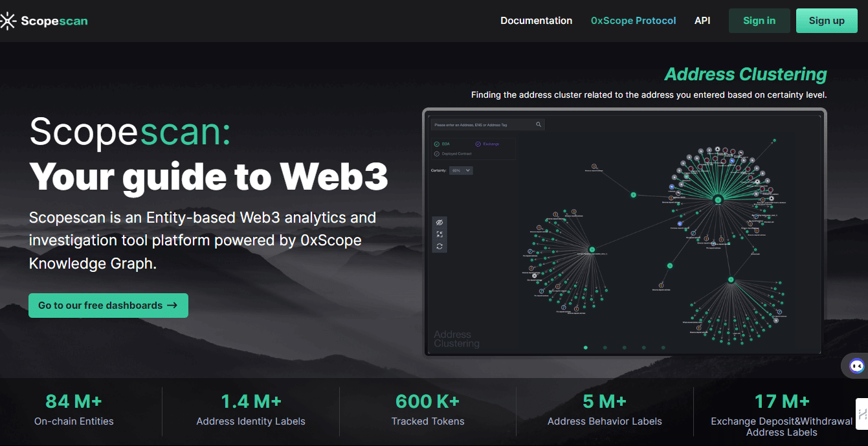Click the fit-to-screen collapse arrows icon
Viewport: 868px width, 446px height.
(x=440, y=234)
